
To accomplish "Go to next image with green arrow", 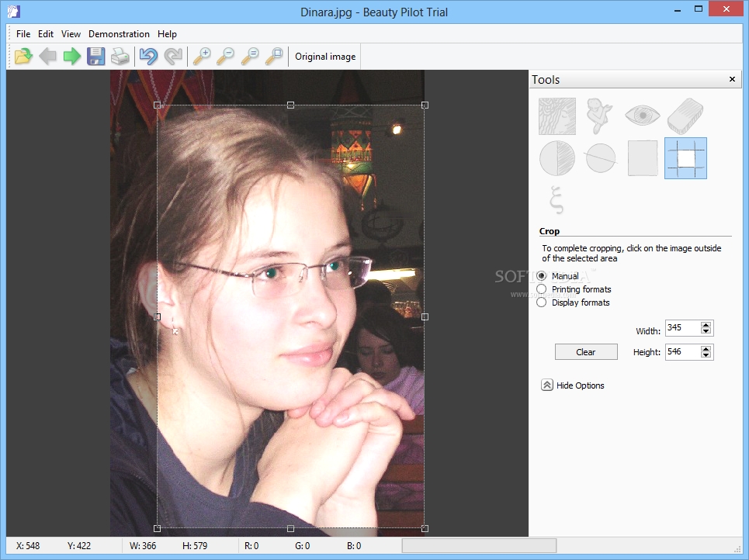I will tap(71, 57).
